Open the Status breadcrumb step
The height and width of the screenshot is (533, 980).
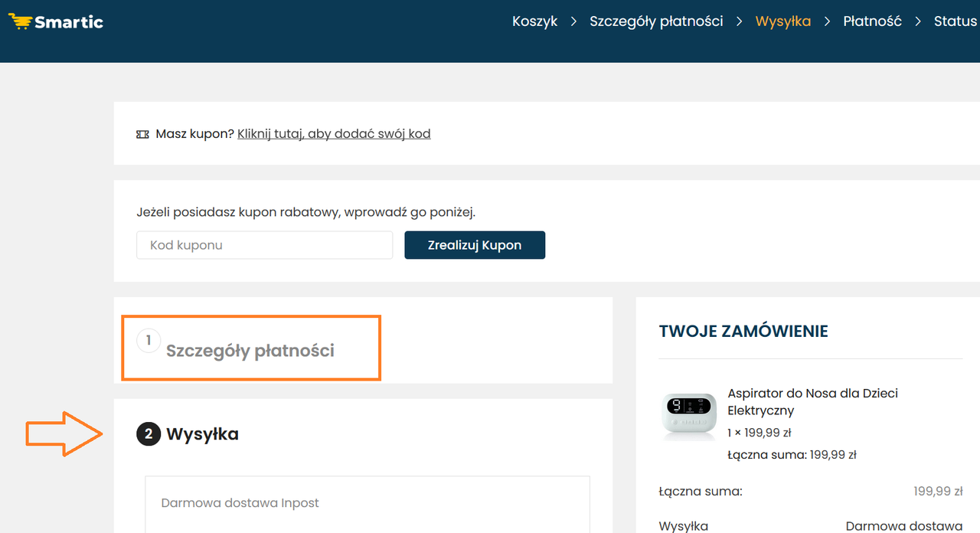tap(955, 21)
